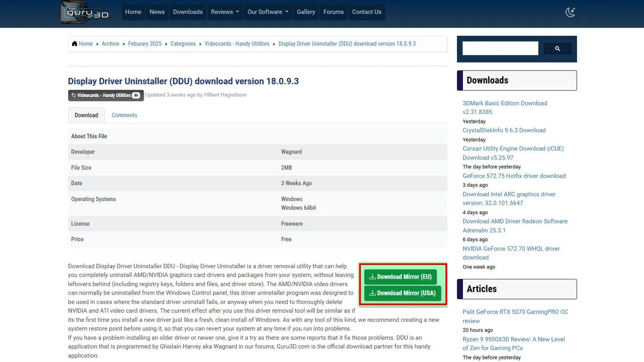
Task: Click the page title Display Driver Uninstaller
Action: click(183, 81)
